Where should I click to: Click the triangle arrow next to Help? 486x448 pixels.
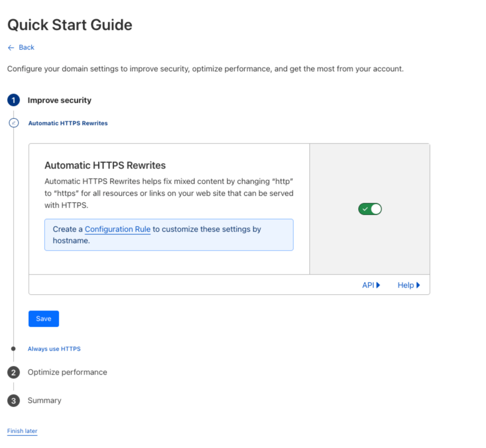[418, 285]
